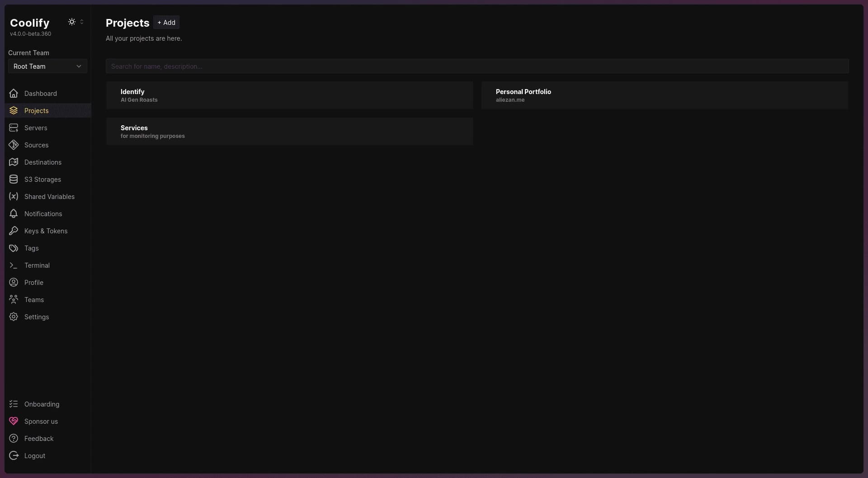The width and height of the screenshot is (868, 478).
Task: Click the S3 Storages database icon
Action: tap(14, 179)
